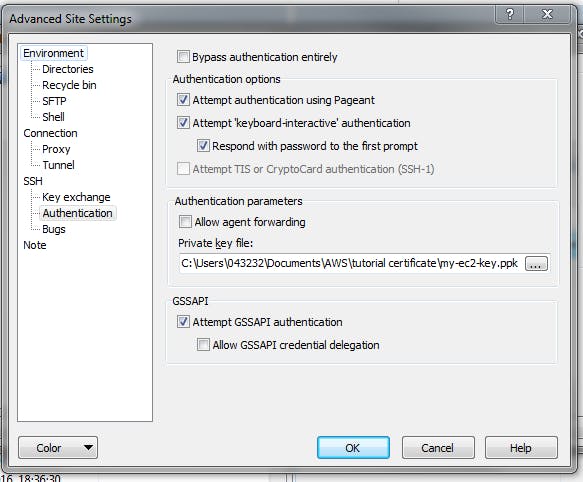The height and width of the screenshot is (482, 583).
Task: Toggle Respond with password to first prompt
Action: click(203, 146)
